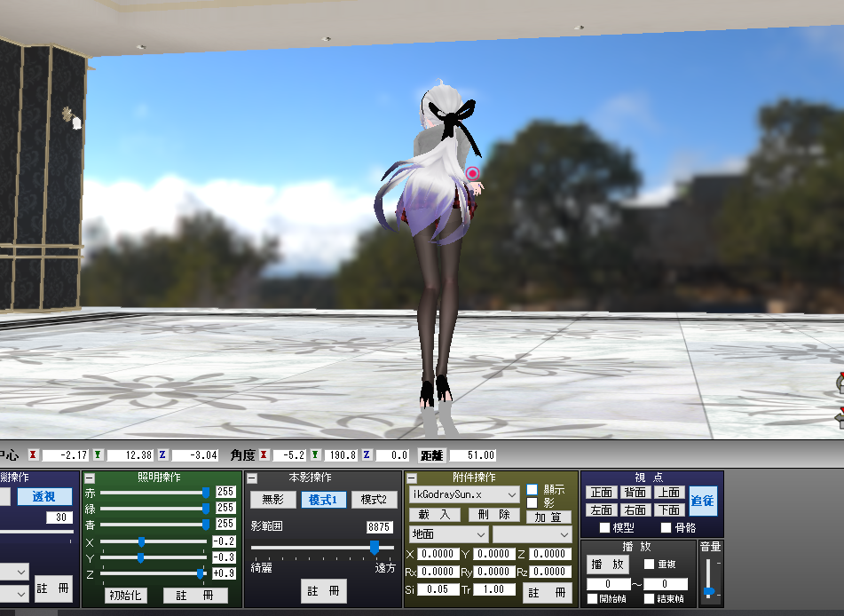Open the lower dropdown in the camera panel

point(14,594)
